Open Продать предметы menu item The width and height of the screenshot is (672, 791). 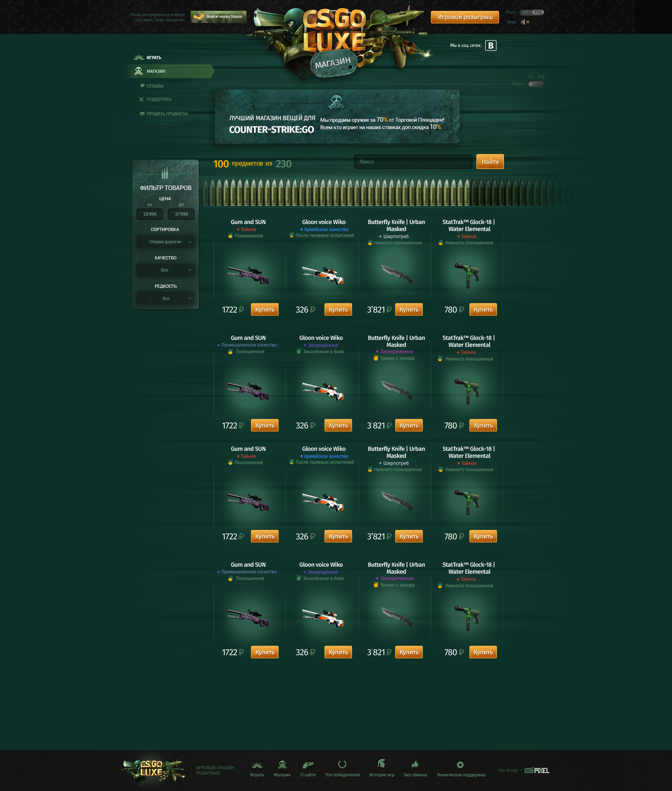pos(167,113)
